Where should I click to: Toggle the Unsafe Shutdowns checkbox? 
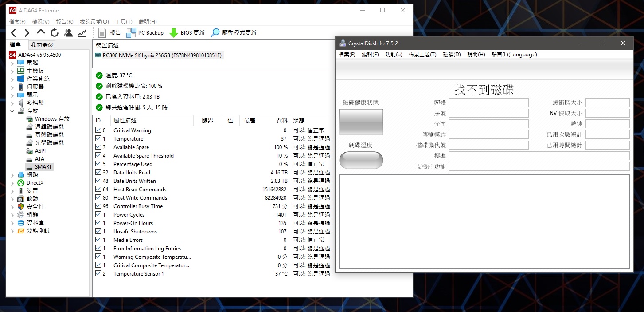(x=98, y=232)
